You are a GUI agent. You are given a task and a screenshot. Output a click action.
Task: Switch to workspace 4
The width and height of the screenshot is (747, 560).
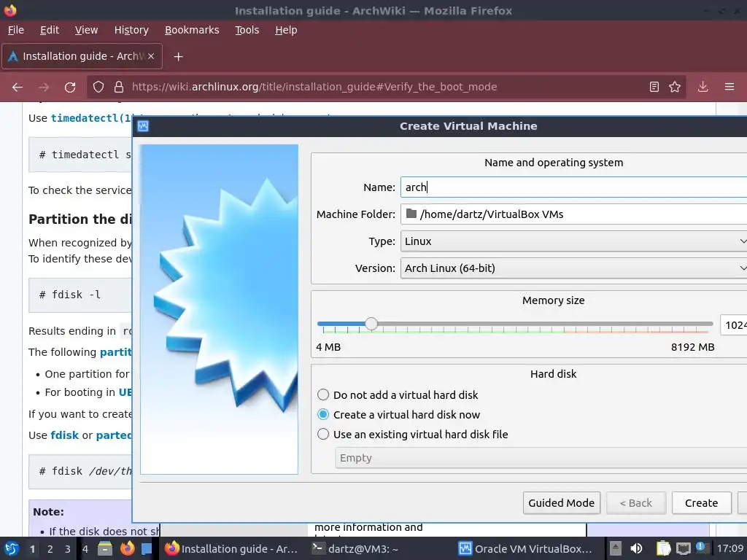click(85, 549)
